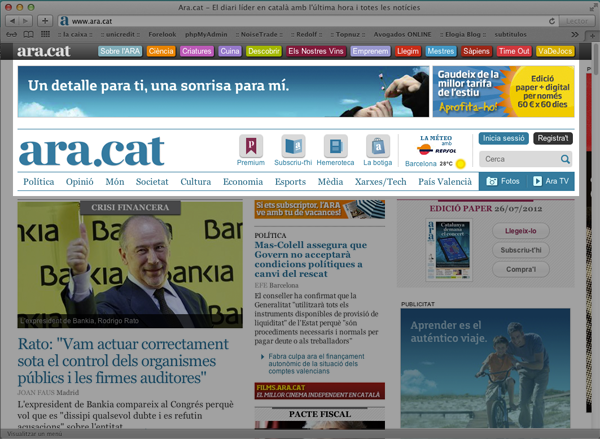Open Ara TV play button
The width and height of the screenshot is (600, 439).
click(x=552, y=182)
